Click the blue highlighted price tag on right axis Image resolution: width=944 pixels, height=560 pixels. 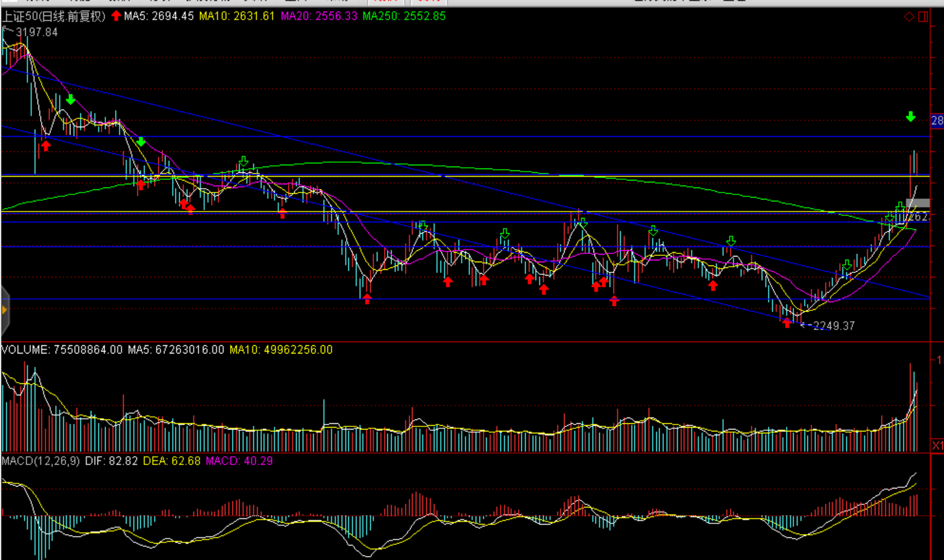(x=936, y=120)
